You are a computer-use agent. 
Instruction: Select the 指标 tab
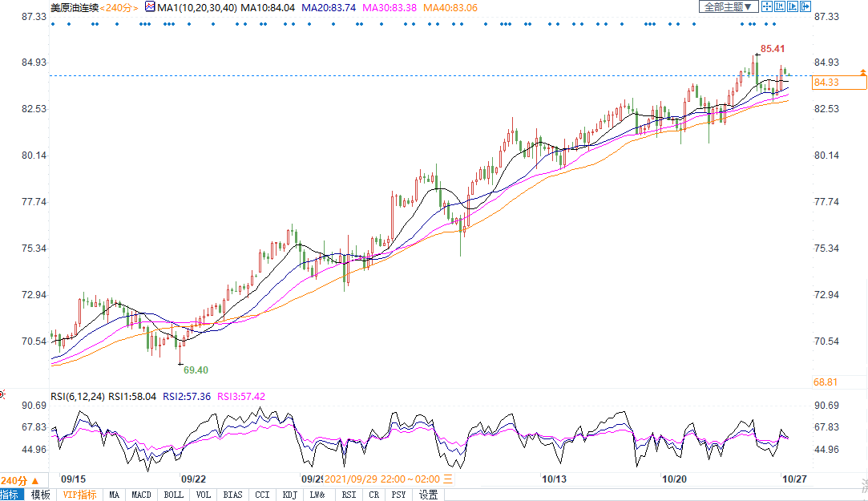(x=12, y=495)
